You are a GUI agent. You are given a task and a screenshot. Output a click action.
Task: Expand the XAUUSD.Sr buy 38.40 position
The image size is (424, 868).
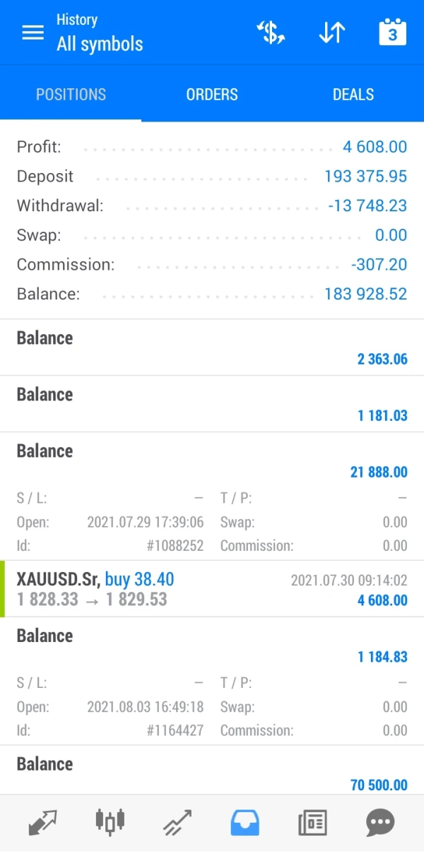[212, 590]
